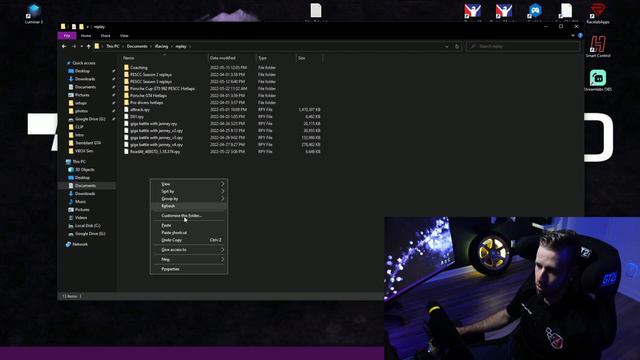640x360 pixels.
Task: Choose Customize this folder from context menu
Action: [x=189, y=216]
